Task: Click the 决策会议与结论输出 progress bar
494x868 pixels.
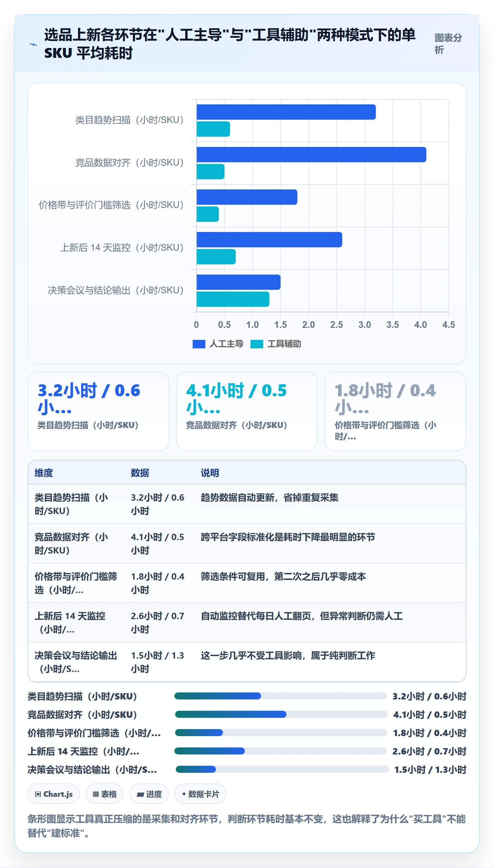Action: 282,769
